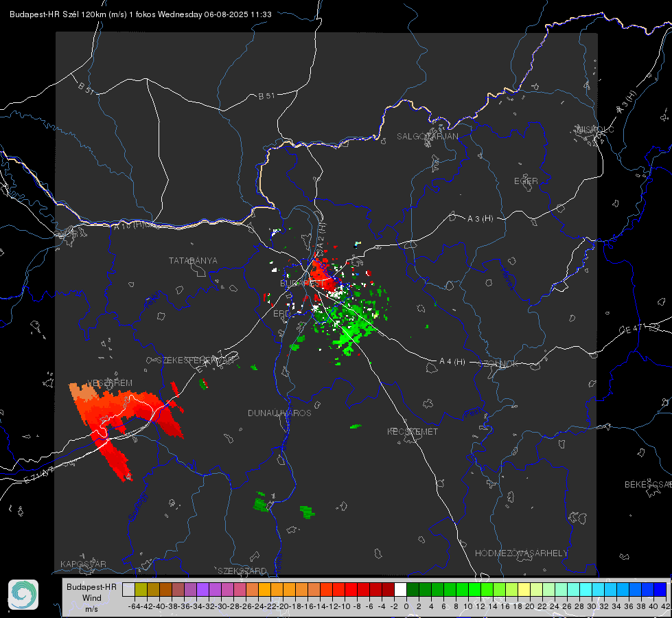672x618 pixels.
Task: Click the red echo cluster over Budapest
Action: click(323, 275)
